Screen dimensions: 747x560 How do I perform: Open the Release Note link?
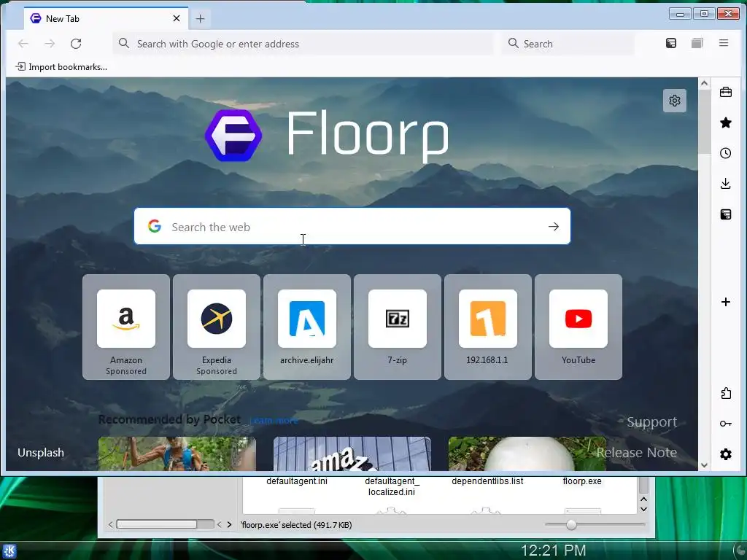click(636, 452)
